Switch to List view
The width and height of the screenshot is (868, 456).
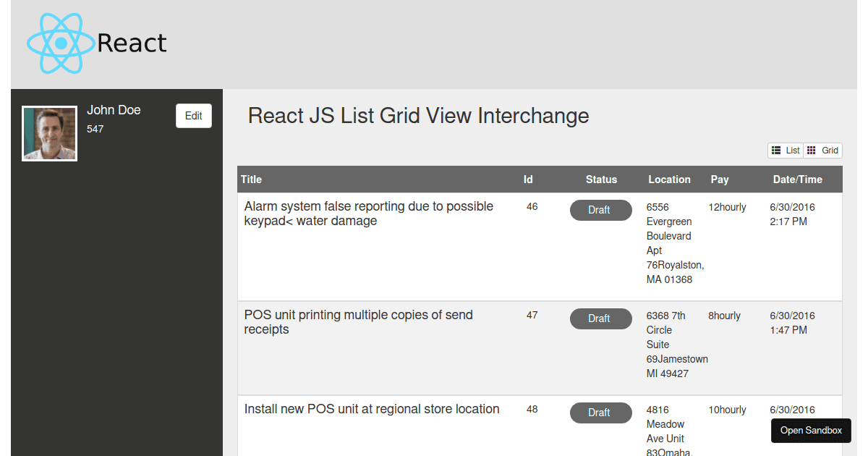tap(786, 151)
